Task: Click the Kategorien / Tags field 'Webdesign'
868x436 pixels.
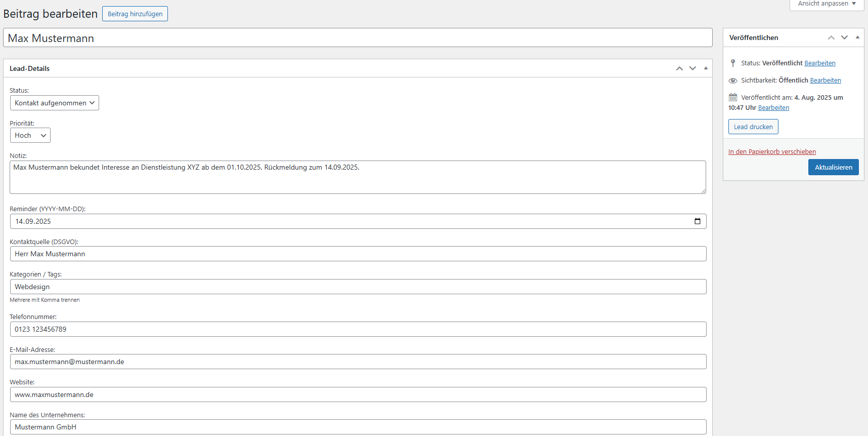Action: (x=358, y=287)
